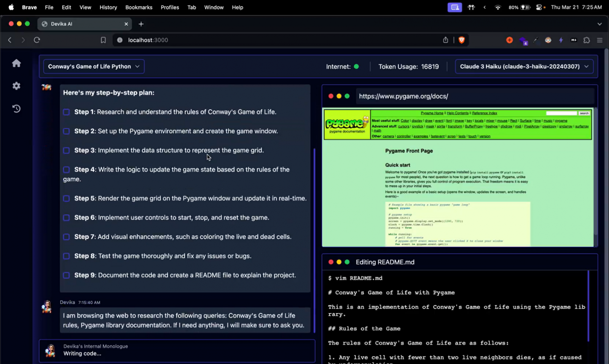The image size is (609, 364).
Task: Open the Claude 3 Haiku model dropdown
Action: coord(524,67)
